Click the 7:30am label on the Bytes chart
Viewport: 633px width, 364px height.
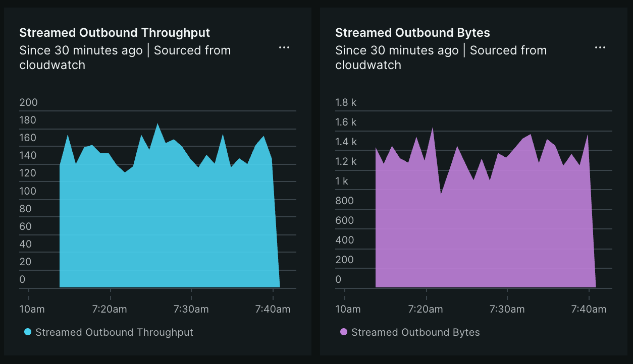pyautogui.click(x=507, y=309)
